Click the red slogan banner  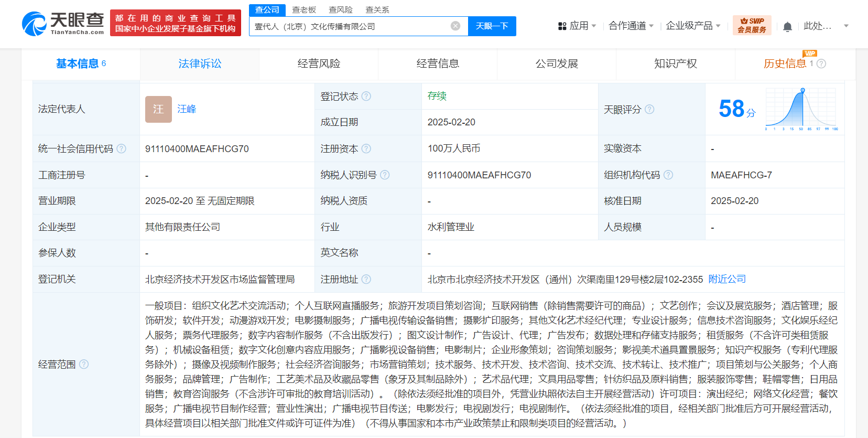(176, 23)
